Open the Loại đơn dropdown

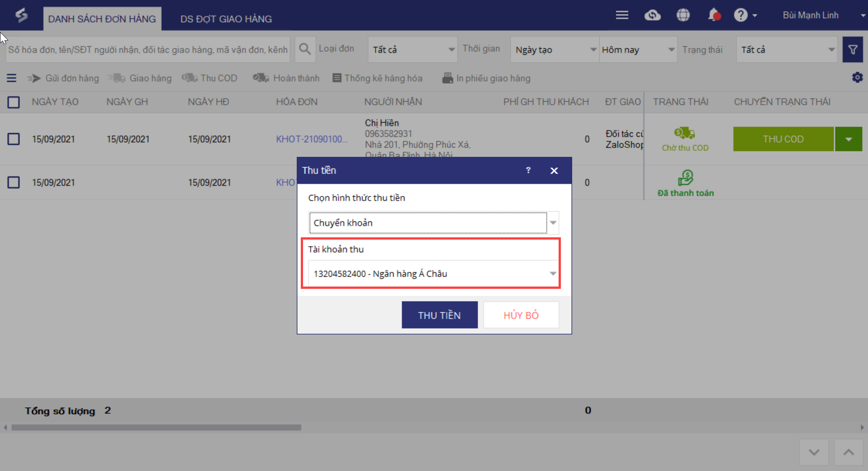[x=413, y=50]
